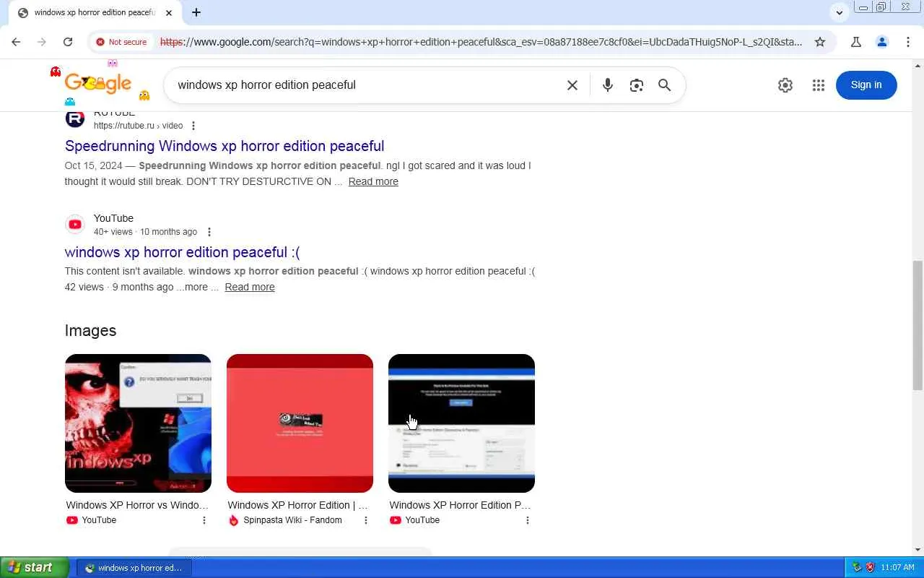
Task: Expand the tab search dropdown
Action: tap(839, 12)
